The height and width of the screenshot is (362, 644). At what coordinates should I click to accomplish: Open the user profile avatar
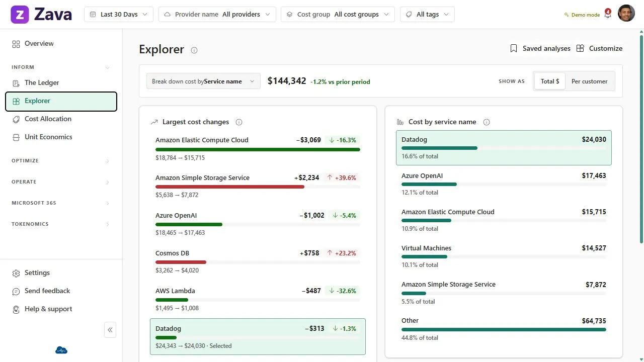(626, 14)
